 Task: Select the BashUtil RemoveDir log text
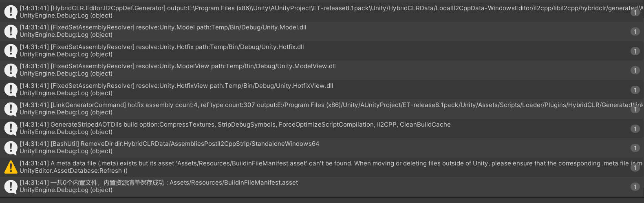point(170,147)
